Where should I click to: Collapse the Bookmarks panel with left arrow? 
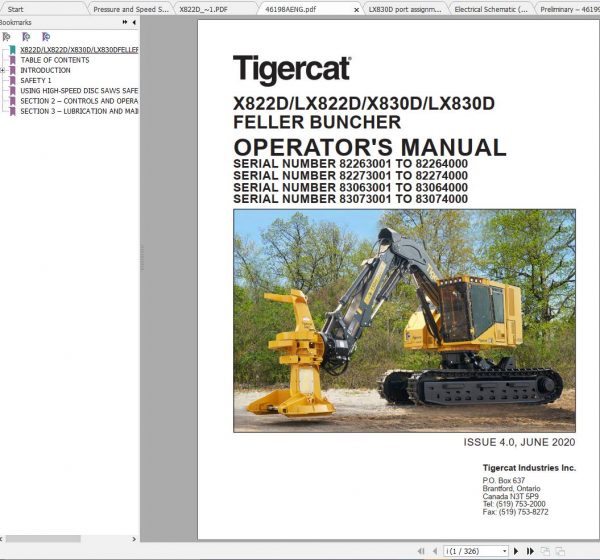pyautogui.click(x=134, y=23)
